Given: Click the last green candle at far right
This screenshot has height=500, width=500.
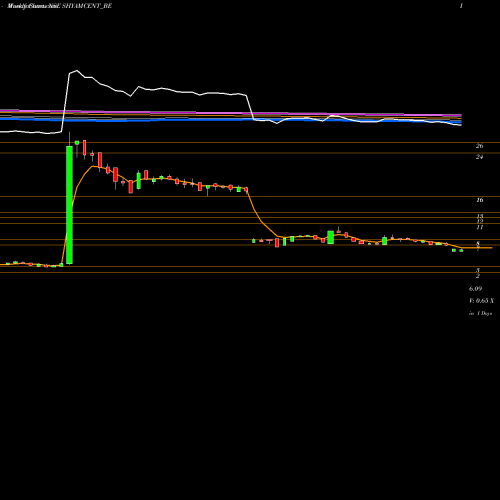Looking at the screenshot, I should pyautogui.click(x=461, y=250).
